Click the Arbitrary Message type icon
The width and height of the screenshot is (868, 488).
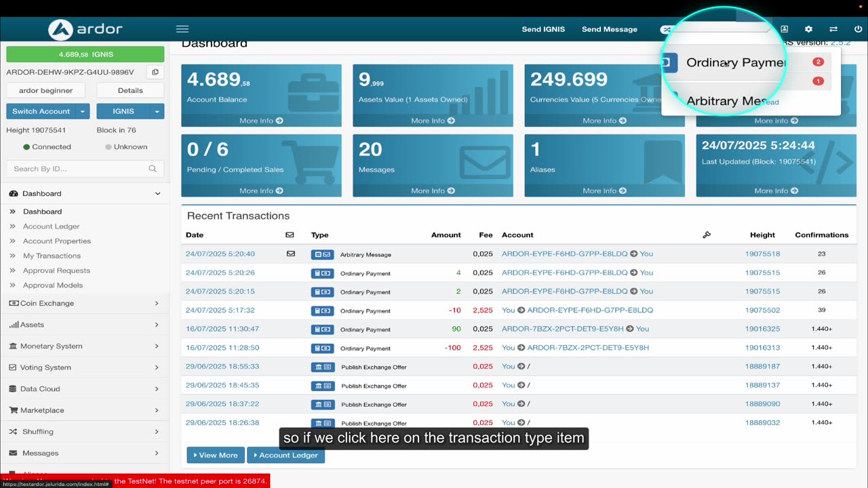[322, 254]
